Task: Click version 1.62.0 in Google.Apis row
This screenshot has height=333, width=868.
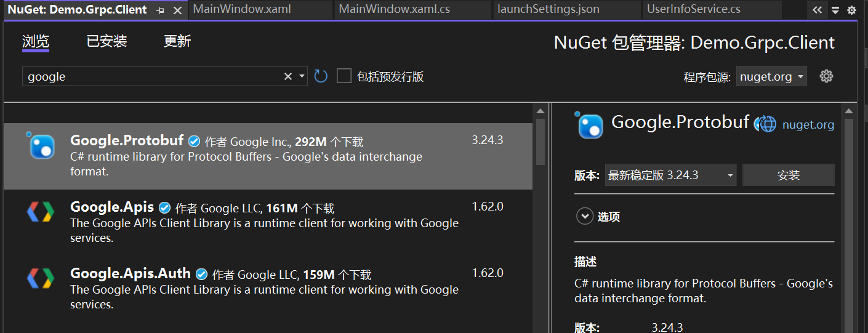Action: (x=488, y=207)
